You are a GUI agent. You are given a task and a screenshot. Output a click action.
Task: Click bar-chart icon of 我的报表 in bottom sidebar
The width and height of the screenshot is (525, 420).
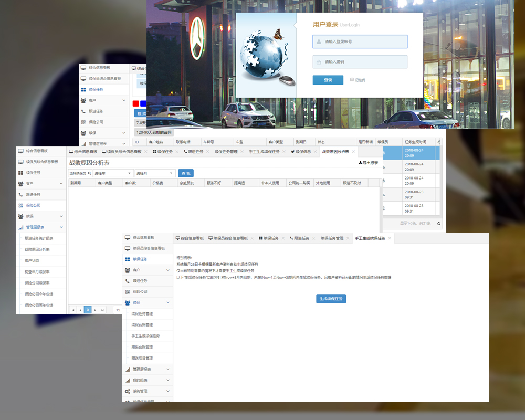click(128, 381)
